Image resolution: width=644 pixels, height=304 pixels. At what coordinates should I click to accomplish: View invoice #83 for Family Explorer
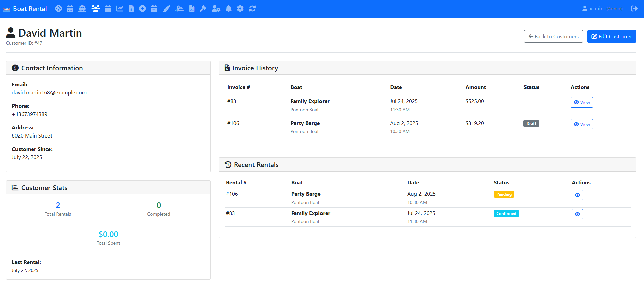click(x=582, y=102)
